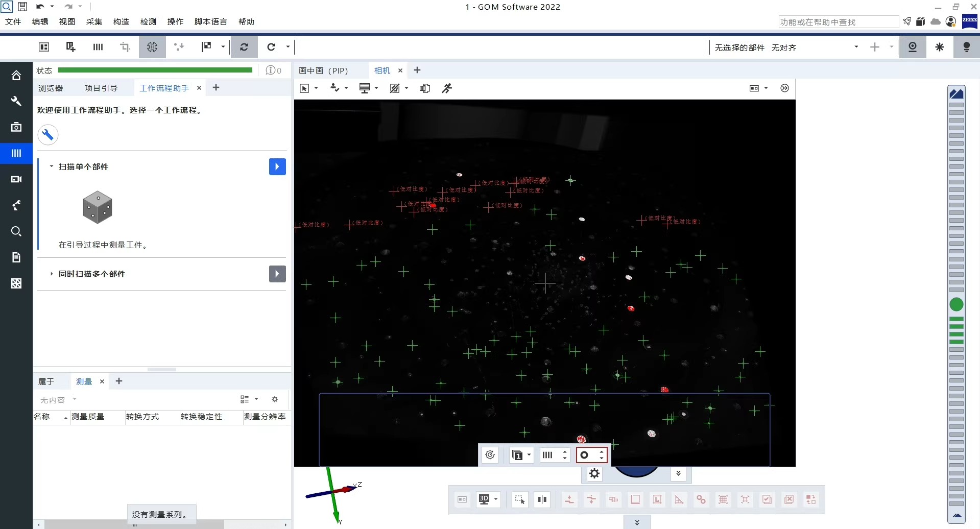The image size is (980, 529).
Task: Click the mirror split icon in bottom toolbar
Action: pos(542,499)
